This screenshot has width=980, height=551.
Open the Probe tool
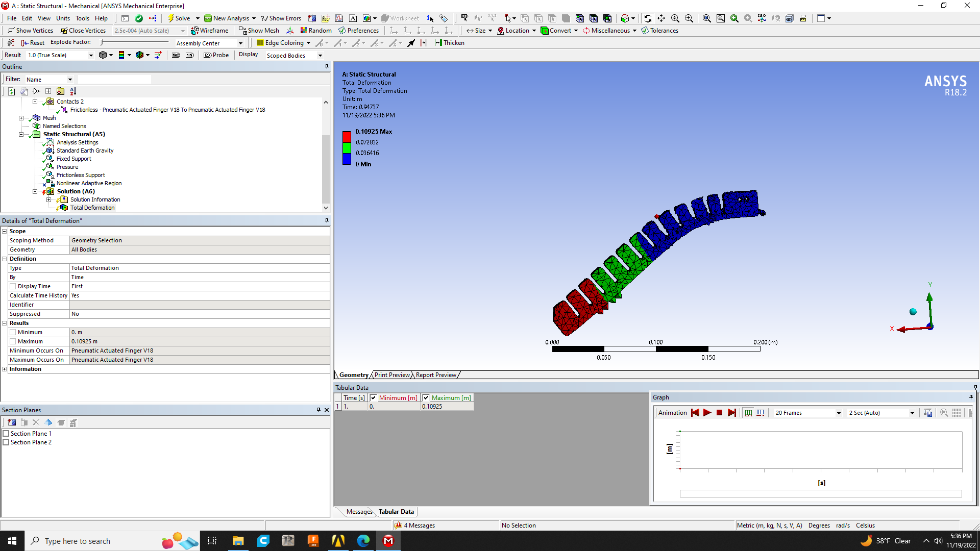pyautogui.click(x=216, y=55)
